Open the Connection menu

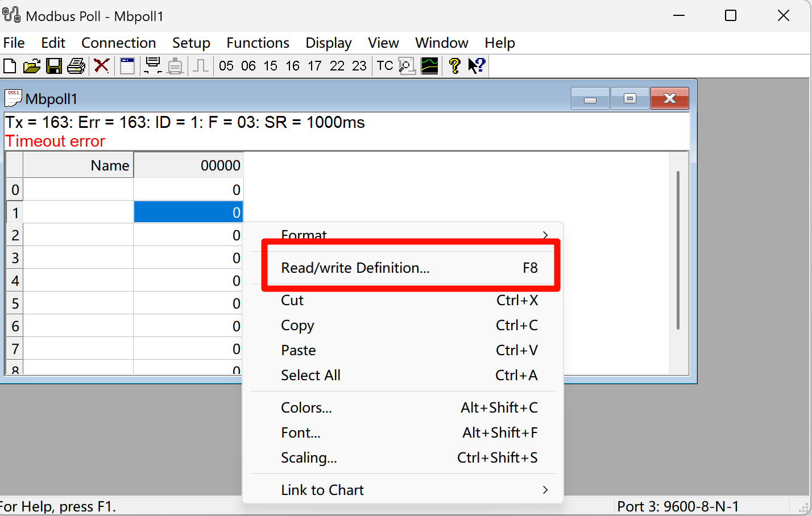(x=119, y=43)
